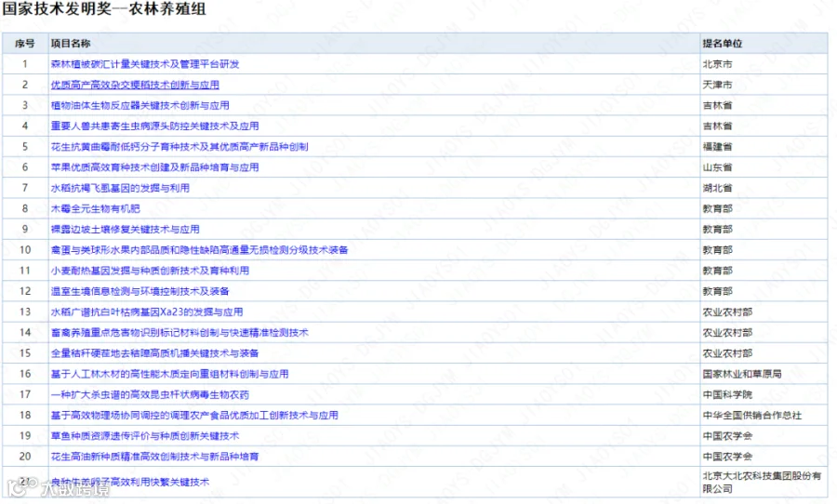
Task: Open 一种扩大杀虫谱的高效昆虫杆状病毒生物农药 link
Action: pyautogui.click(x=150, y=394)
